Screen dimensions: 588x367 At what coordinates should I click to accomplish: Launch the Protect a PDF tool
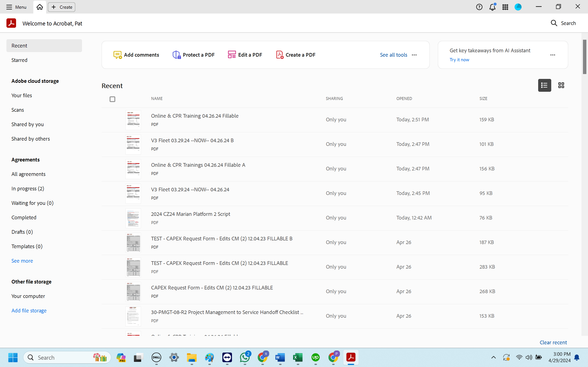pos(193,55)
